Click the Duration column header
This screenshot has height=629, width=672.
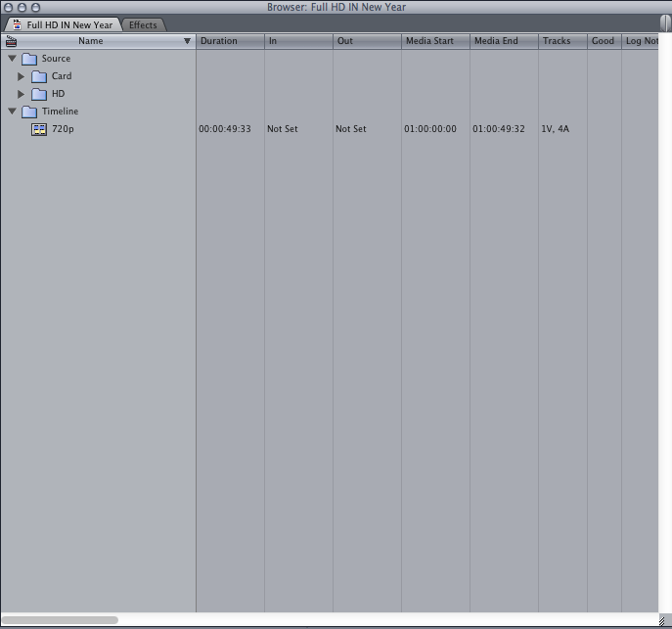pyautogui.click(x=230, y=41)
